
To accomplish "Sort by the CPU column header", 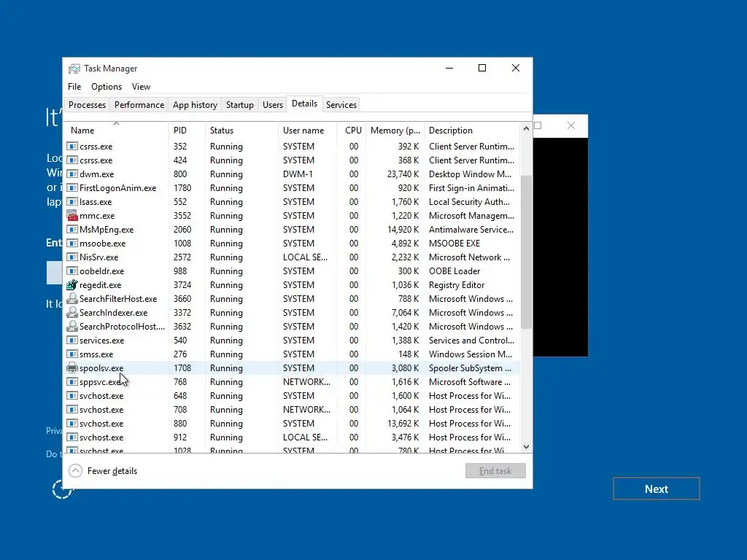I will 352,130.
